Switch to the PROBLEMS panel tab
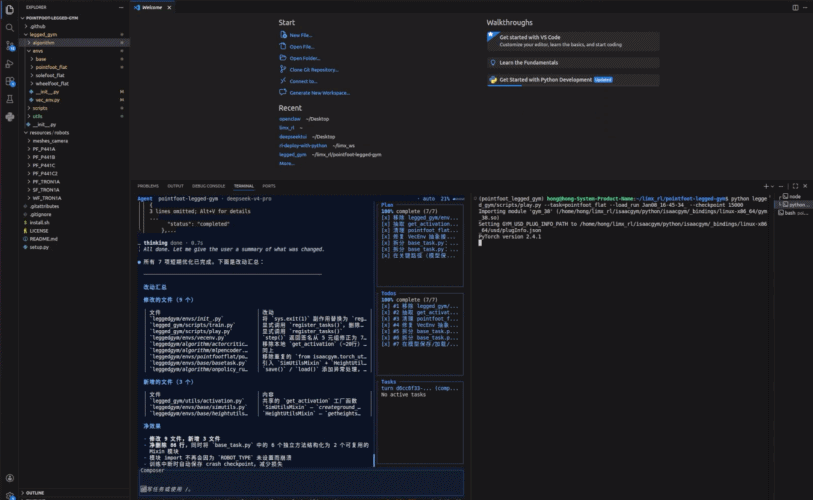Viewport: 813px width, 500px height. 148,186
